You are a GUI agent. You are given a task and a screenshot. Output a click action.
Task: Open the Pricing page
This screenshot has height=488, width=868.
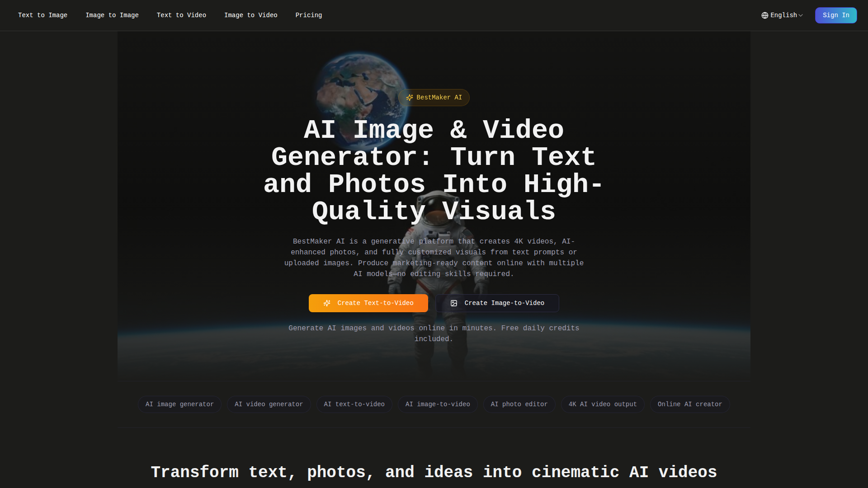(x=309, y=15)
